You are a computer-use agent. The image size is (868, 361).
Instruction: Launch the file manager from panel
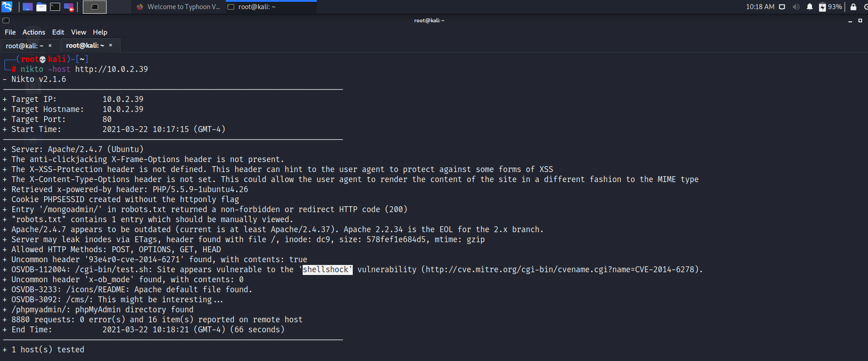41,7
